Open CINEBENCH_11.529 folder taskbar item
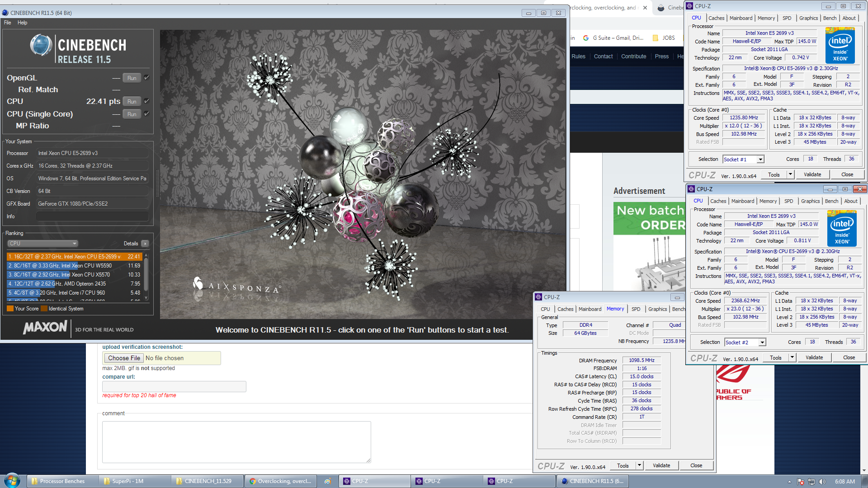This screenshot has height=488, width=868. click(x=207, y=481)
